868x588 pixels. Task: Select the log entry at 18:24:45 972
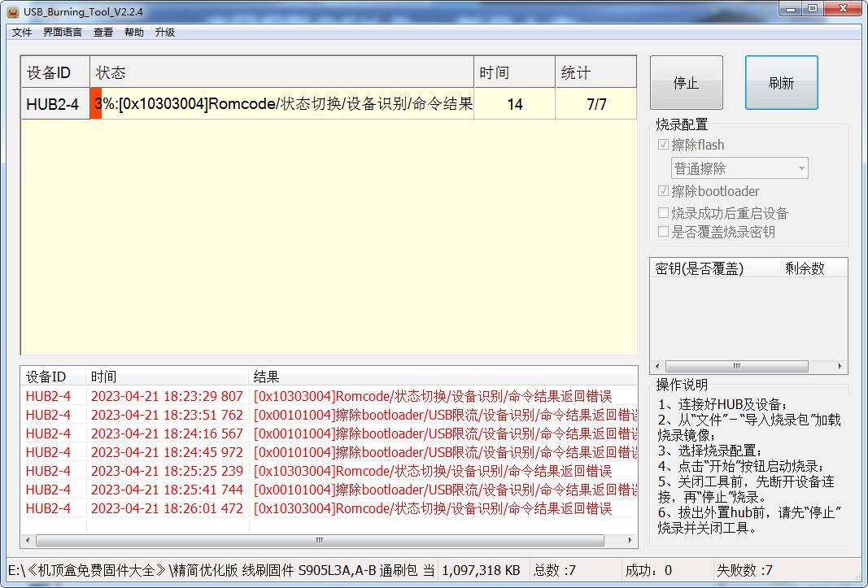click(x=329, y=452)
